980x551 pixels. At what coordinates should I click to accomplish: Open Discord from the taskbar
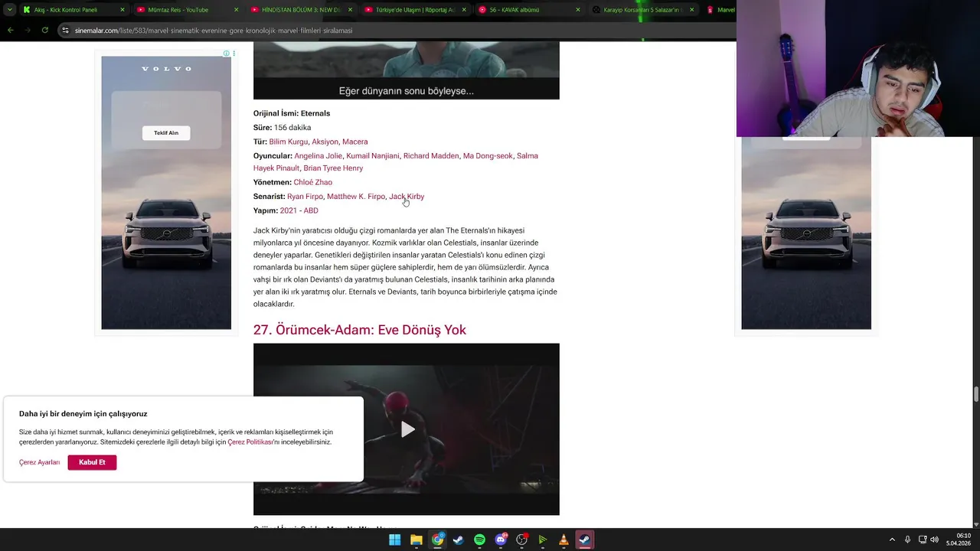pyautogui.click(x=501, y=540)
